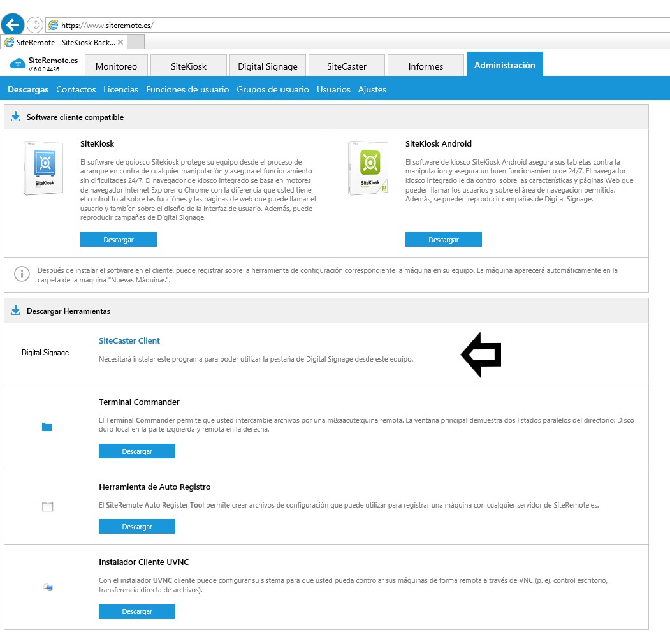Click the UVNC client installer icon

(48, 587)
